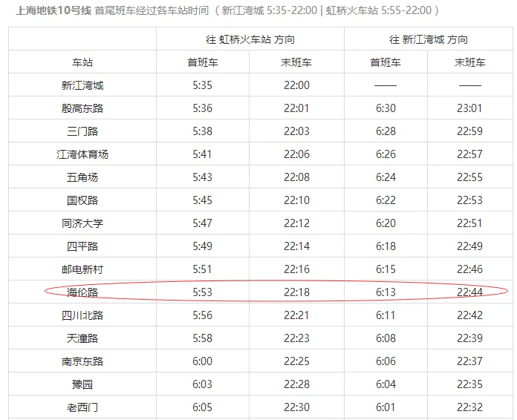Click 首班车 header under 虹桥火车站 direction

tap(203, 62)
